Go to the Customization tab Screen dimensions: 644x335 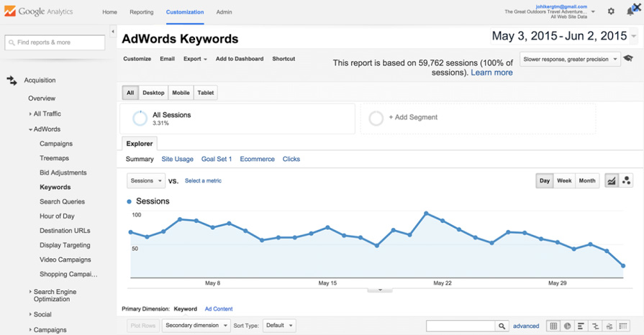click(185, 12)
